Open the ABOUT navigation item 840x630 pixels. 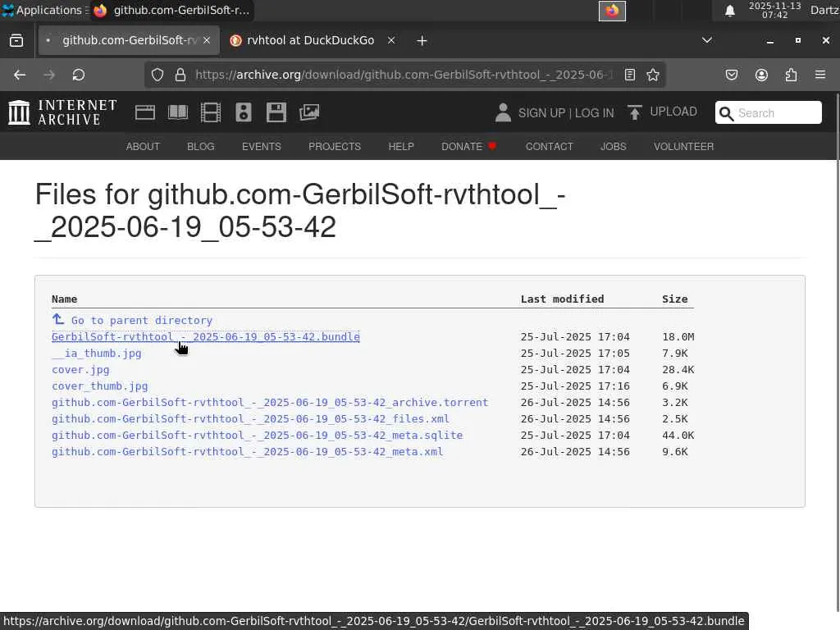coord(143,146)
